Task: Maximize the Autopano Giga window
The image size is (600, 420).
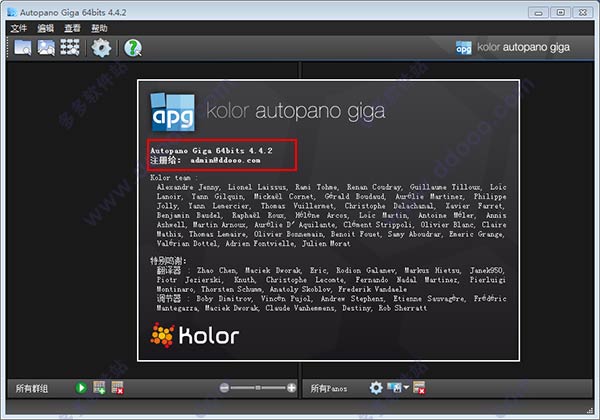Action: (x=560, y=13)
